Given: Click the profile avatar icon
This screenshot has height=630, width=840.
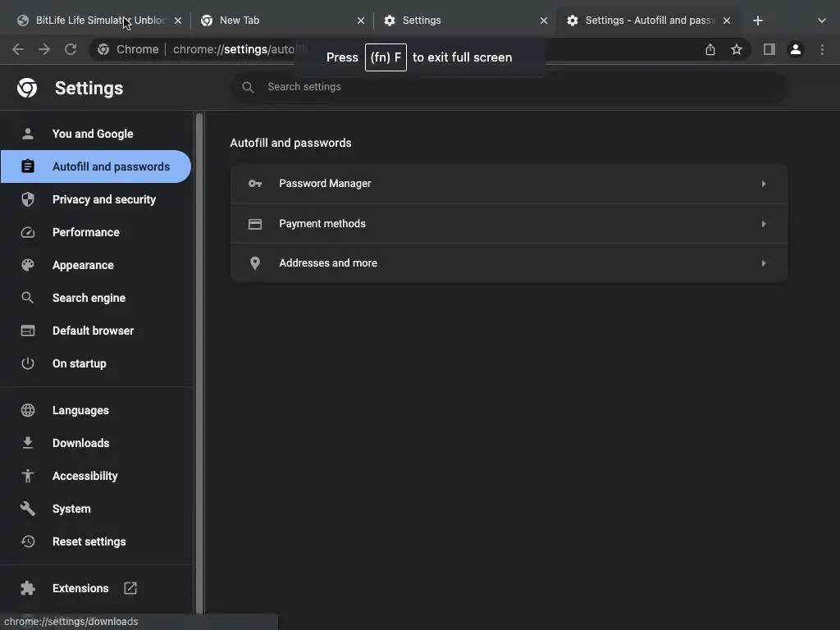Looking at the screenshot, I should [795, 49].
